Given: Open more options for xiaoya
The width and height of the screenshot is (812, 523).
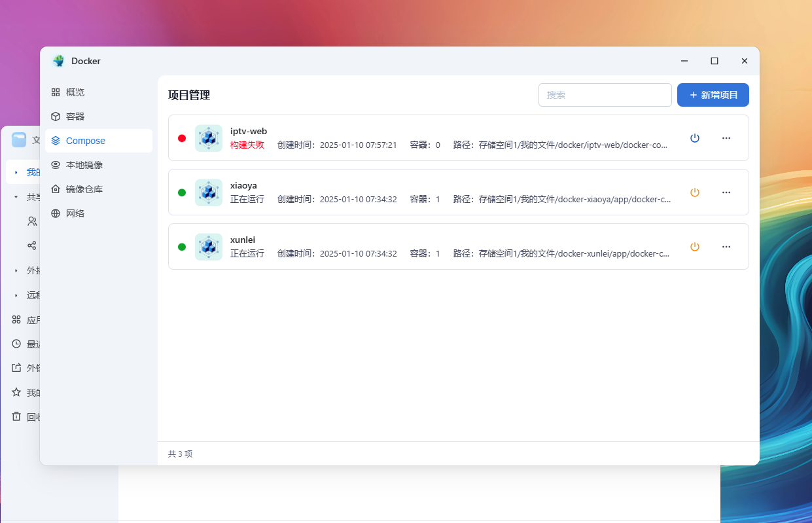Looking at the screenshot, I should click(x=726, y=192).
